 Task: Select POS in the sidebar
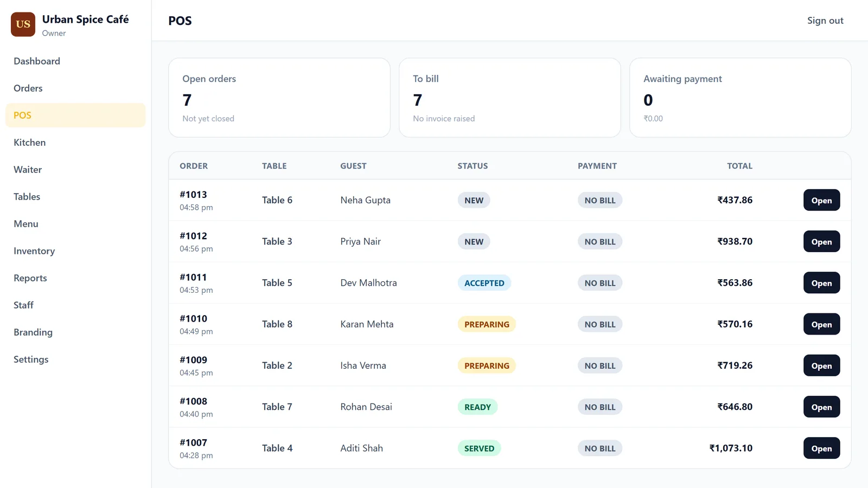75,115
